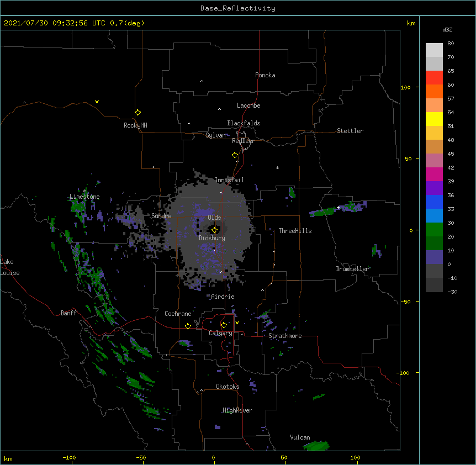
Task: Click the Olds city label
Action: point(214,218)
